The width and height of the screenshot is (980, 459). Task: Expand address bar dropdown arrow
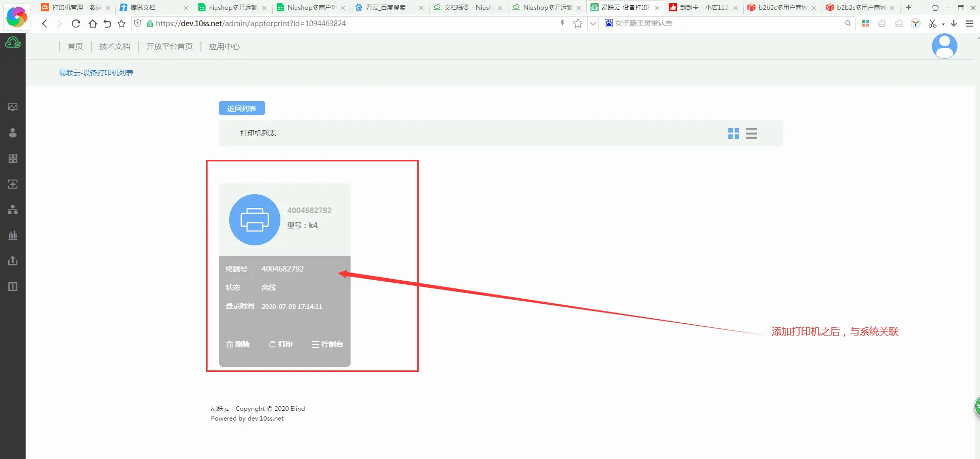tap(593, 24)
